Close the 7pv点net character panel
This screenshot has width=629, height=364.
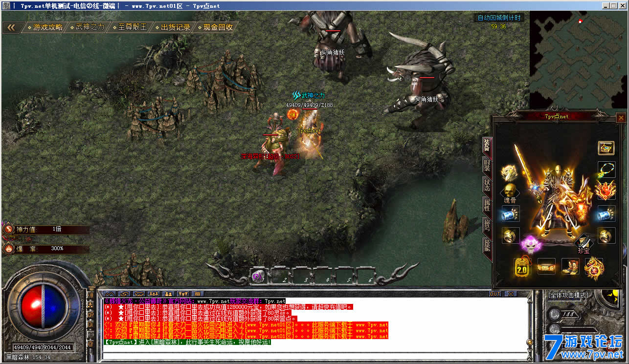pos(621,118)
